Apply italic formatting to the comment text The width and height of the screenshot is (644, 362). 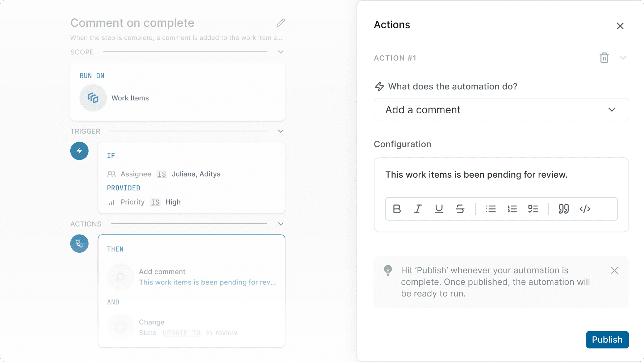pyautogui.click(x=418, y=209)
